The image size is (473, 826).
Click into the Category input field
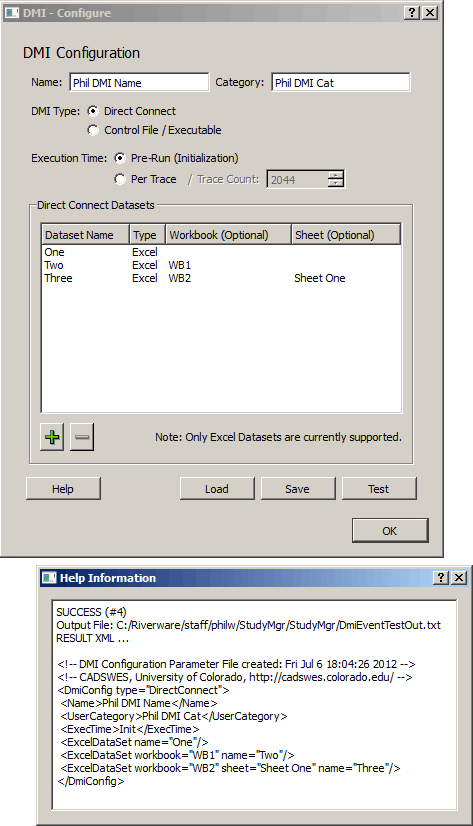341,83
